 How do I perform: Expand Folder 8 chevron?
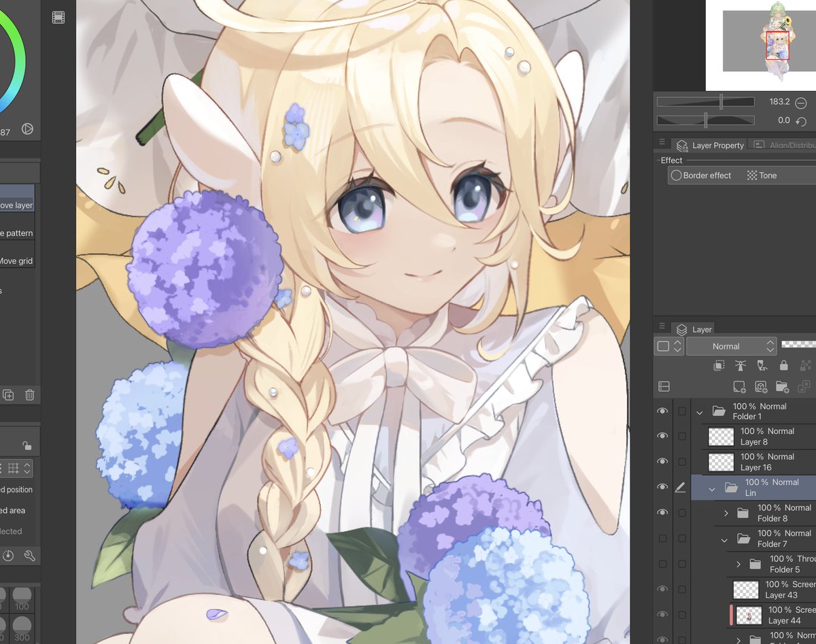[x=726, y=513]
